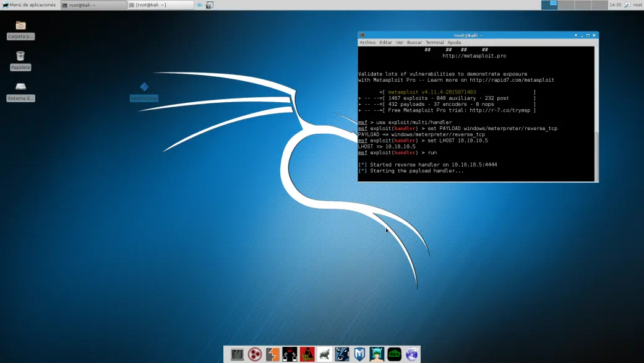Switch to third workspace in pager
Screen dimensions: 644x363
[583, 5]
